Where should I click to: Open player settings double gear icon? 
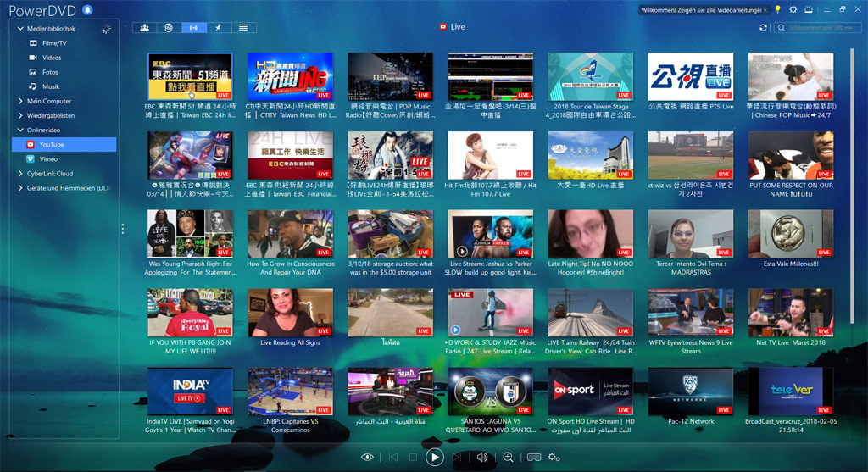(x=554, y=457)
